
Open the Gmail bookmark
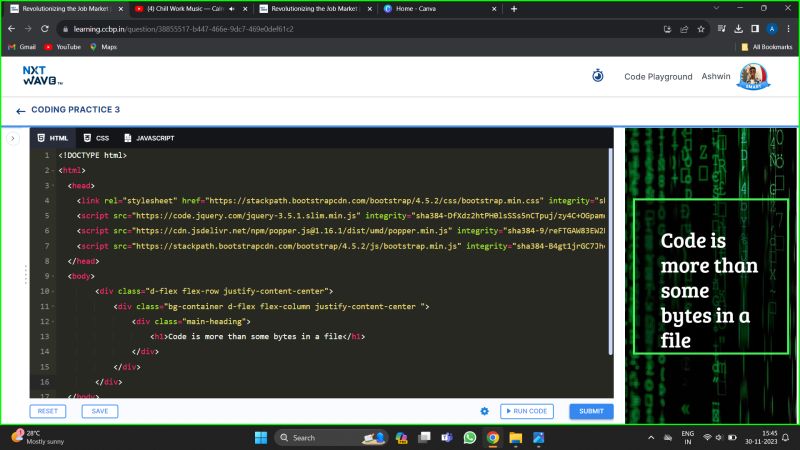tap(22, 47)
